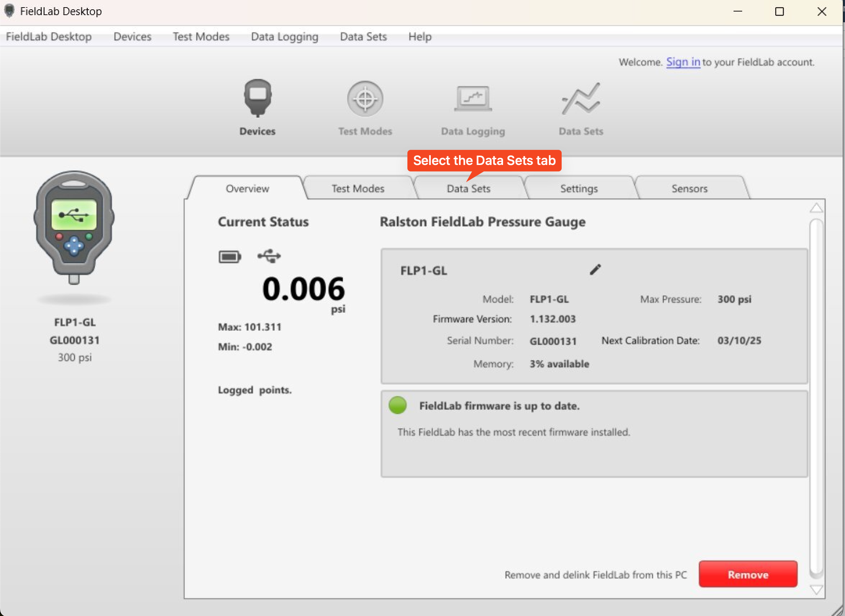Open the Settings tab
This screenshot has width=845, height=616.
[x=579, y=189]
